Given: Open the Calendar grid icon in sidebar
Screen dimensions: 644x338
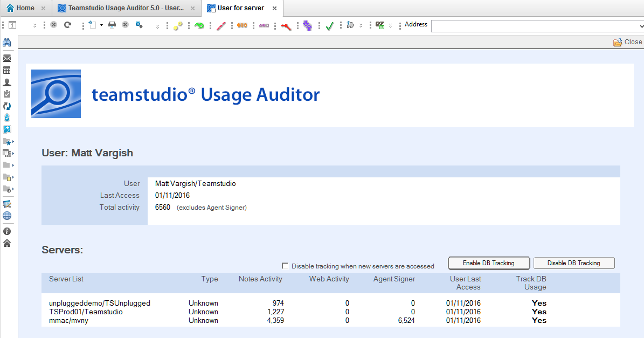Looking at the screenshot, I should pos(7,70).
